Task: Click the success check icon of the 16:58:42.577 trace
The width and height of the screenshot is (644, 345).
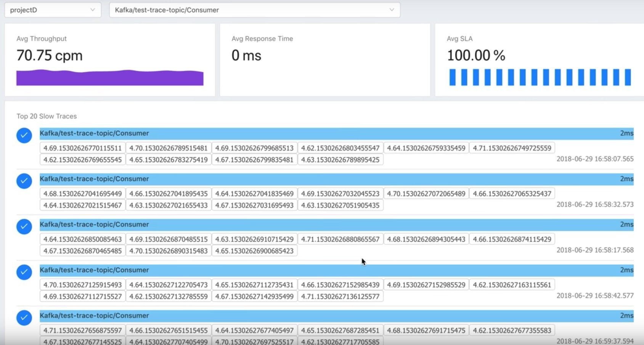Action: tap(24, 272)
